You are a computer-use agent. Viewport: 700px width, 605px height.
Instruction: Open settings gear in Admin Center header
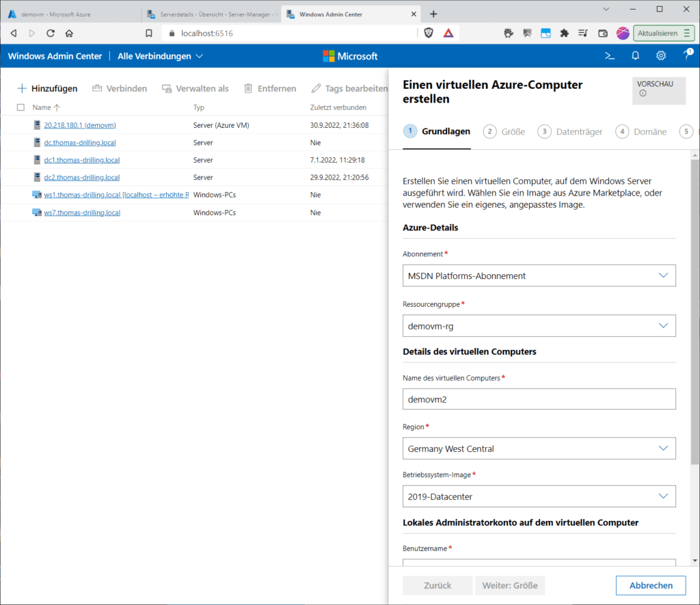661,56
